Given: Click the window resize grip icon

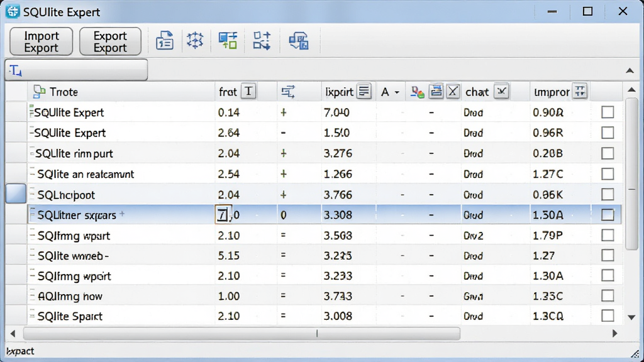Looking at the screenshot, I should pyautogui.click(x=636, y=353).
